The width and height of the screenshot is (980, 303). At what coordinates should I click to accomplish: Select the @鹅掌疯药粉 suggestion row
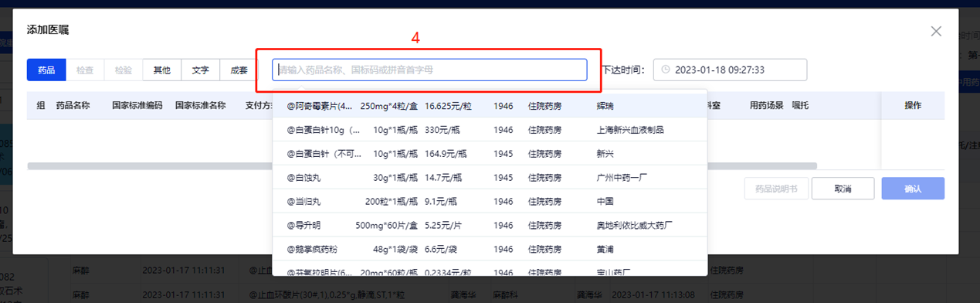pos(490,249)
